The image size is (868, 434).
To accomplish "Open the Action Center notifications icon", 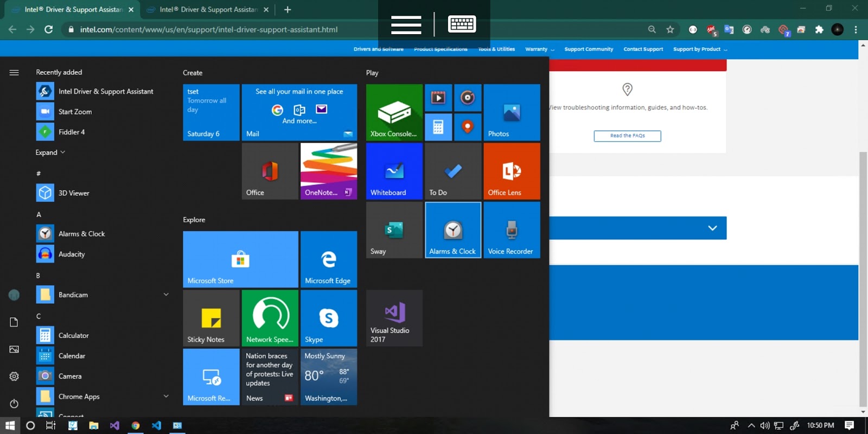I will pos(850,425).
